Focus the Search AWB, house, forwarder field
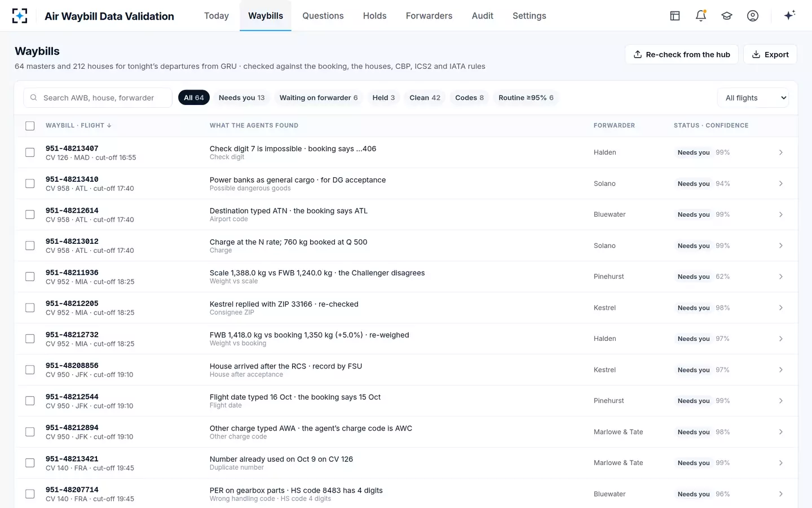 [x=98, y=98]
